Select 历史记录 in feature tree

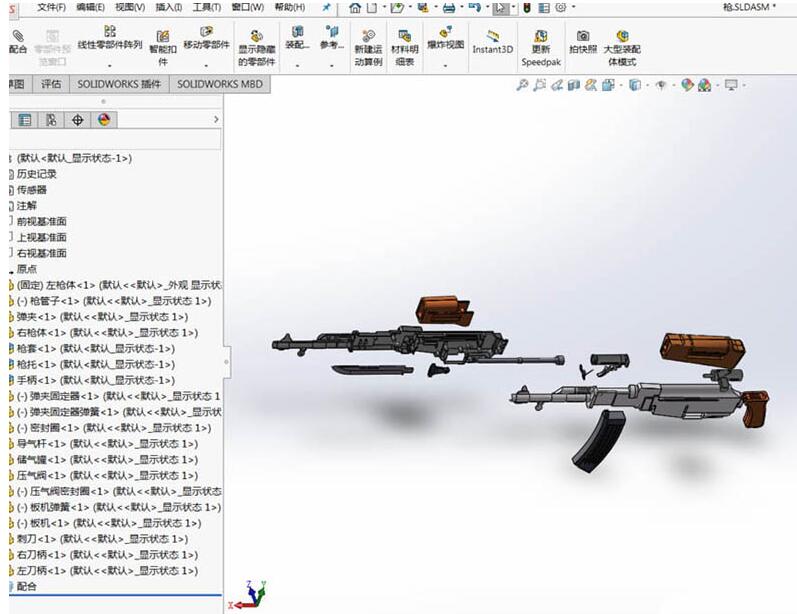tap(37, 174)
